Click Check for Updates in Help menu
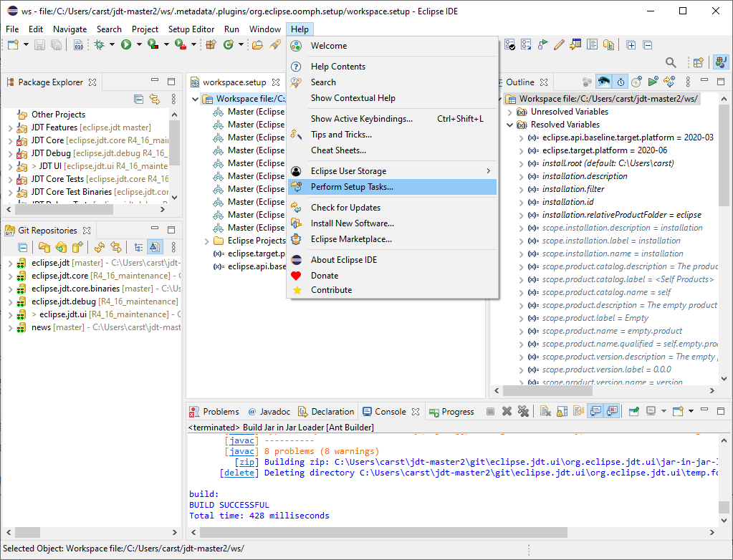Image resolution: width=733 pixels, height=560 pixels. 392,208
